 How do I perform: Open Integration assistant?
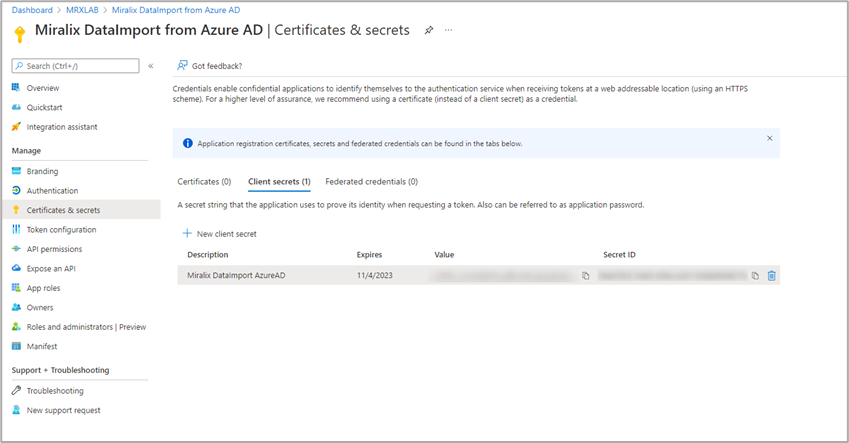coord(62,127)
